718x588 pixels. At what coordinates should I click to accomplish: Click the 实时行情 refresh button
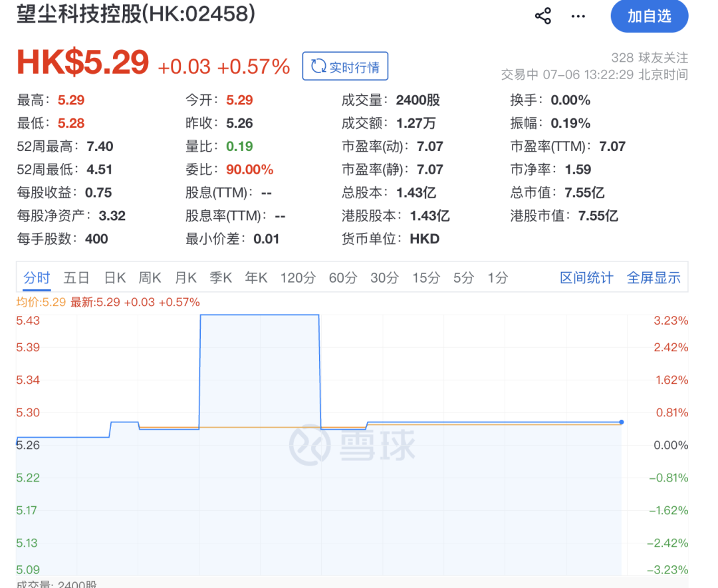[345, 67]
